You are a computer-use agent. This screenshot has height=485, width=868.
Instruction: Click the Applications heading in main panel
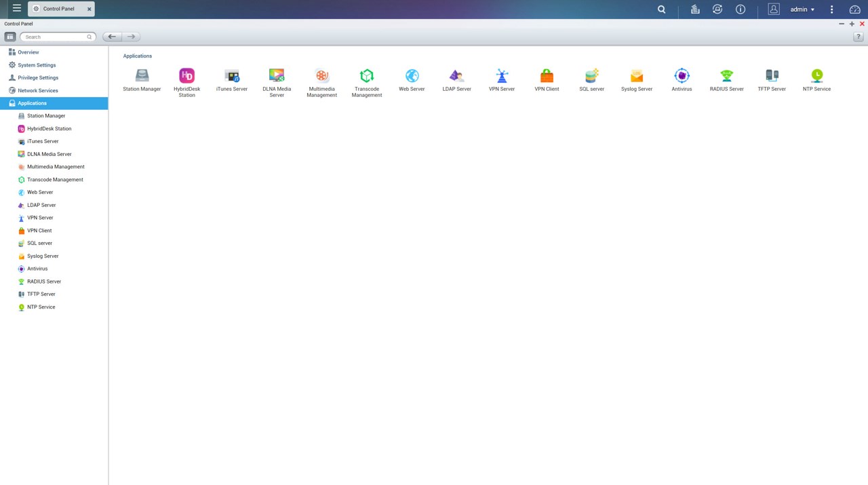tap(138, 56)
